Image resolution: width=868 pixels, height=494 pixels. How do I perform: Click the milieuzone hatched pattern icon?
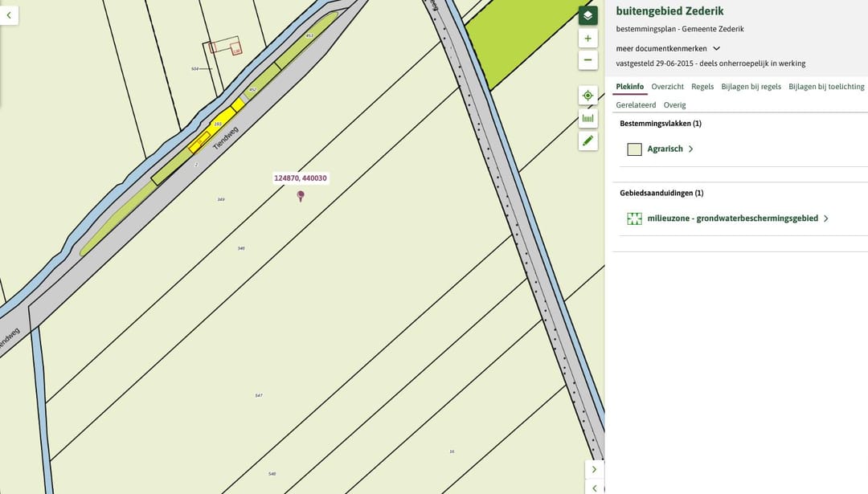pyautogui.click(x=634, y=218)
